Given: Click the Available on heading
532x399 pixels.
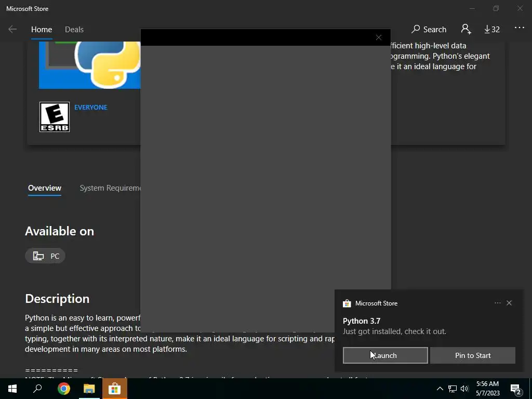Looking at the screenshot, I should coord(59,231).
